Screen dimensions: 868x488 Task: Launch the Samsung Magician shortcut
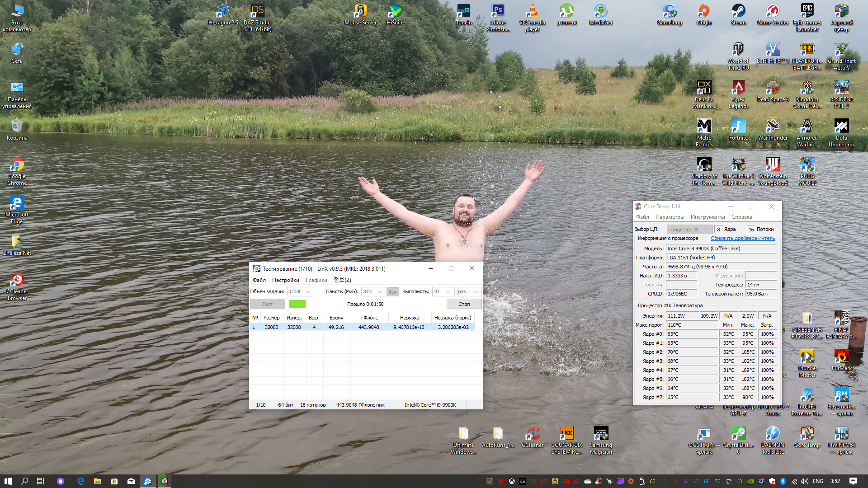pyautogui.click(x=601, y=434)
